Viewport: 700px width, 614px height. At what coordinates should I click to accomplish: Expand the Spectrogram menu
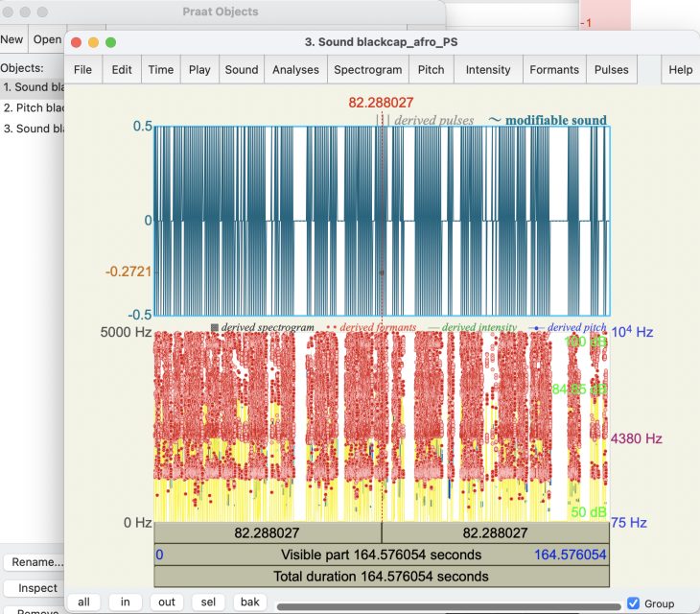366,69
